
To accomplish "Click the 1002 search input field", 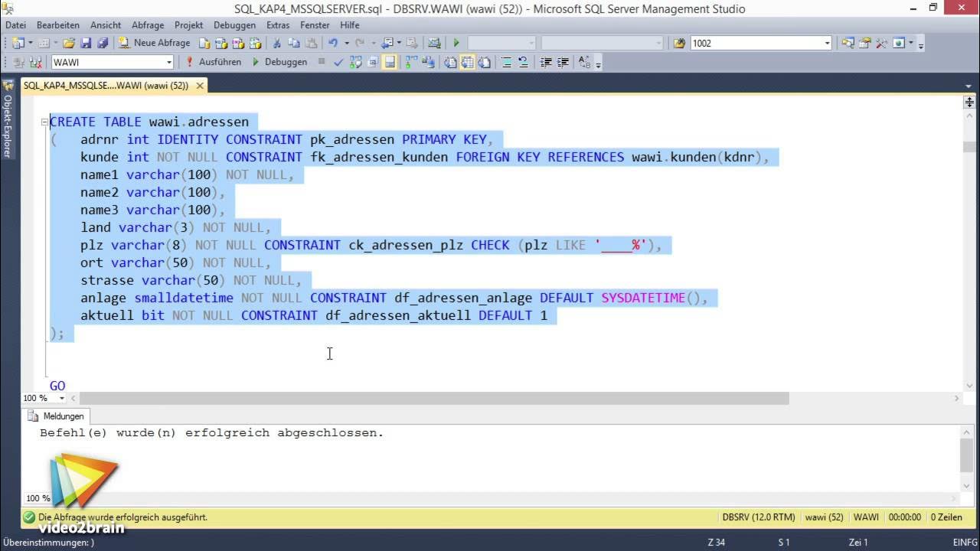I will (x=756, y=43).
